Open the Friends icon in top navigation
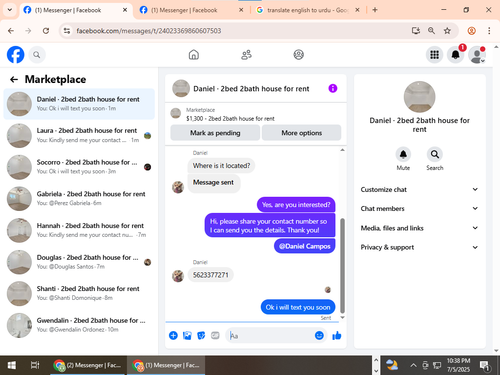Image resolution: width=500 pixels, height=375 pixels. click(246, 55)
